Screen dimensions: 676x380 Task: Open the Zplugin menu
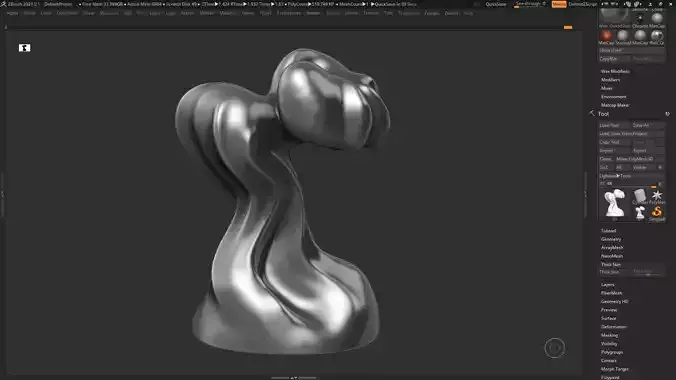[x=432, y=13]
